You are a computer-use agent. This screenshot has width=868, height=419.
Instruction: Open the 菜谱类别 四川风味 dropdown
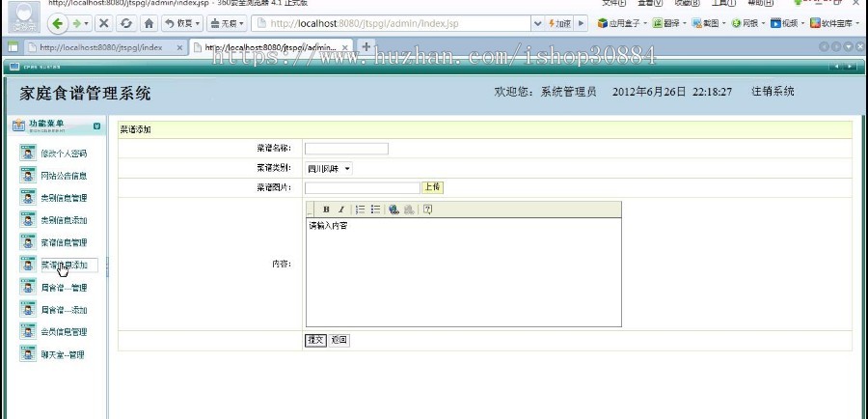(x=328, y=169)
